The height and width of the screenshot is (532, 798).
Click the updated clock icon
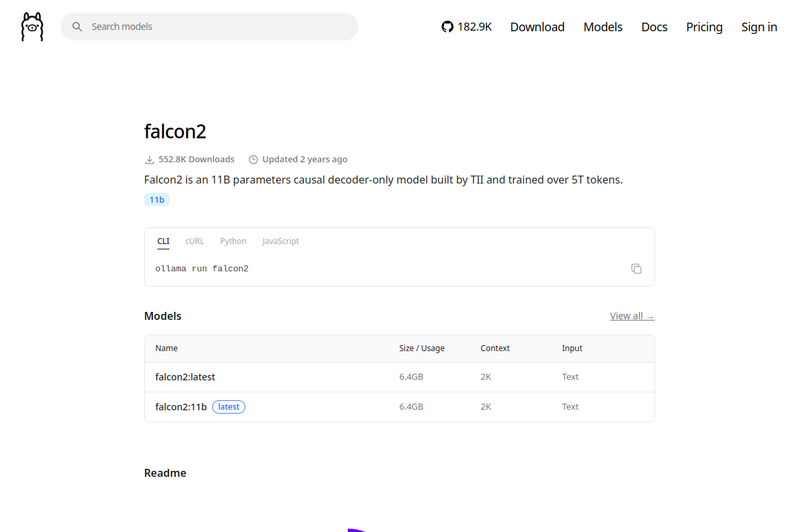[253, 160]
